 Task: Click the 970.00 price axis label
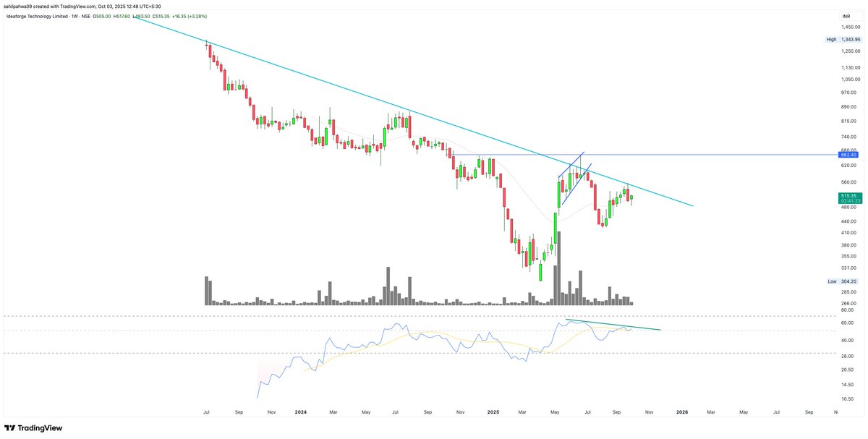pyautogui.click(x=848, y=93)
